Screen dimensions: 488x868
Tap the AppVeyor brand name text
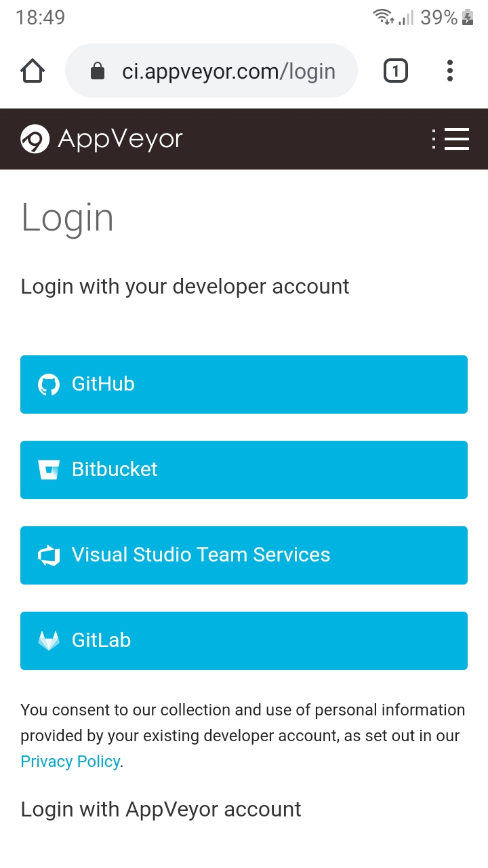121,139
